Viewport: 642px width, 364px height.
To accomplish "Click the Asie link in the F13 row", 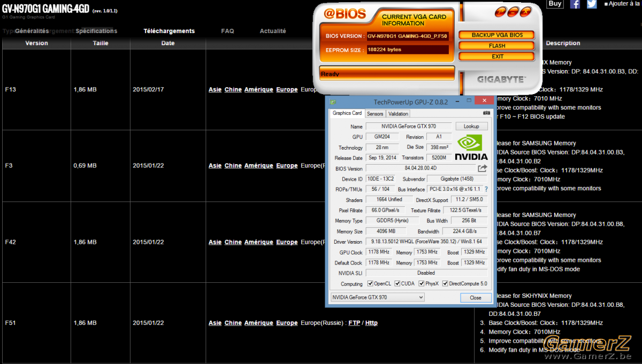I will tap(215, 90).
